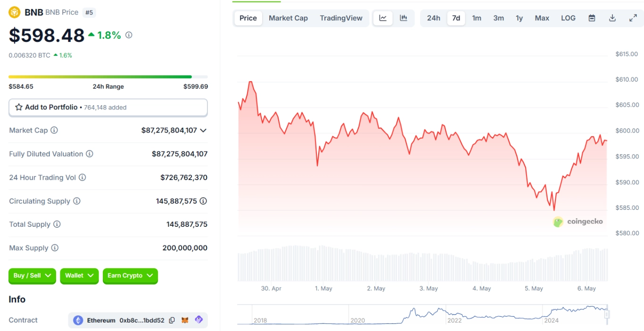
Task: Click the range handle on the chart navigator
Action: 607,314
